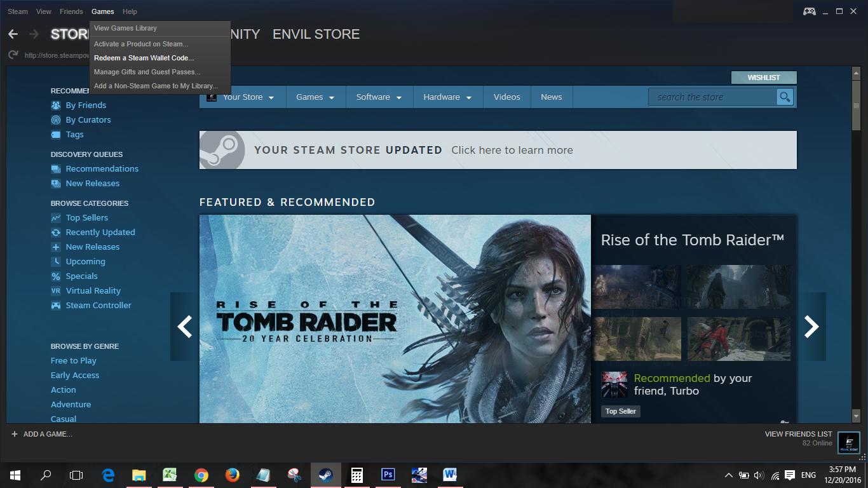This screenshot has height=488, width=868.
Task: Show previous featured game carousel arrow
Action: coord(185,327)
